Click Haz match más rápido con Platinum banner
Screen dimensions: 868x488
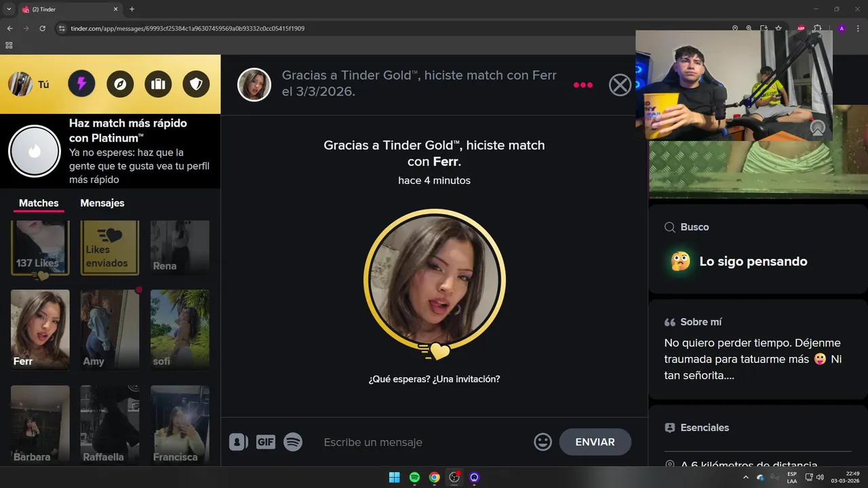110,151
